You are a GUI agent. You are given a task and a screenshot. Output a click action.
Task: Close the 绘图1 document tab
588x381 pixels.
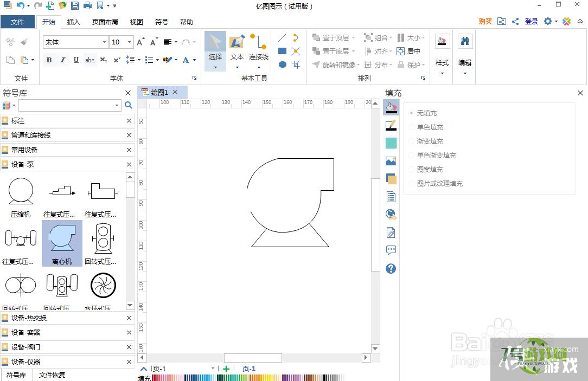coord(175,92)
